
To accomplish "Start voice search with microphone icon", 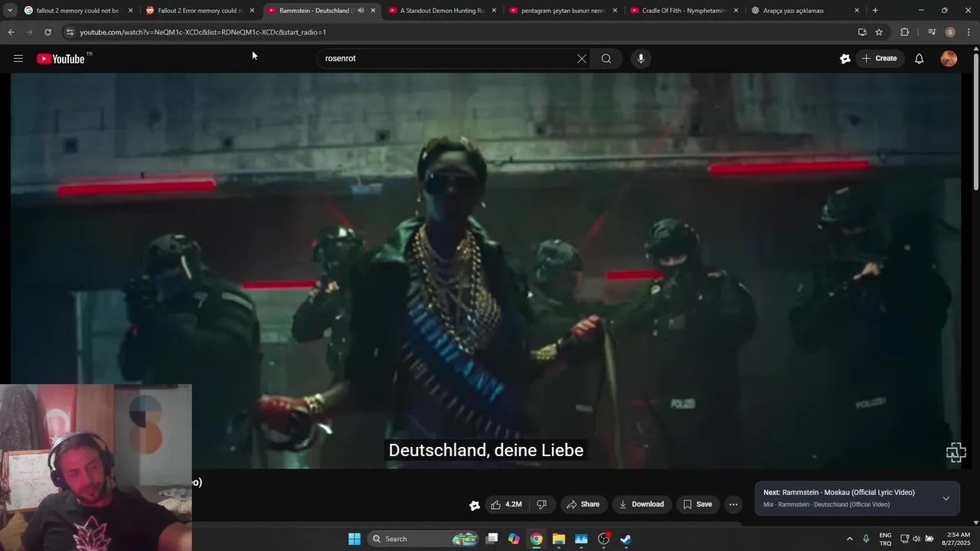I will click(641, 59).
